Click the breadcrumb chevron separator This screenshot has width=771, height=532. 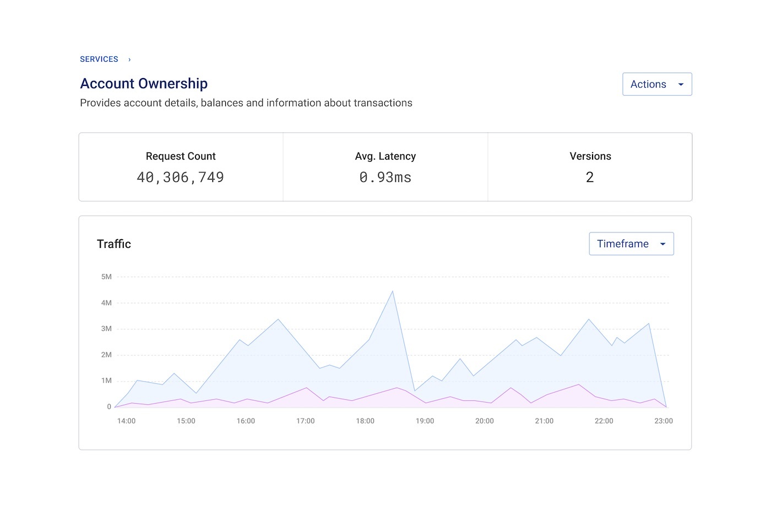(x=129, y=59)
